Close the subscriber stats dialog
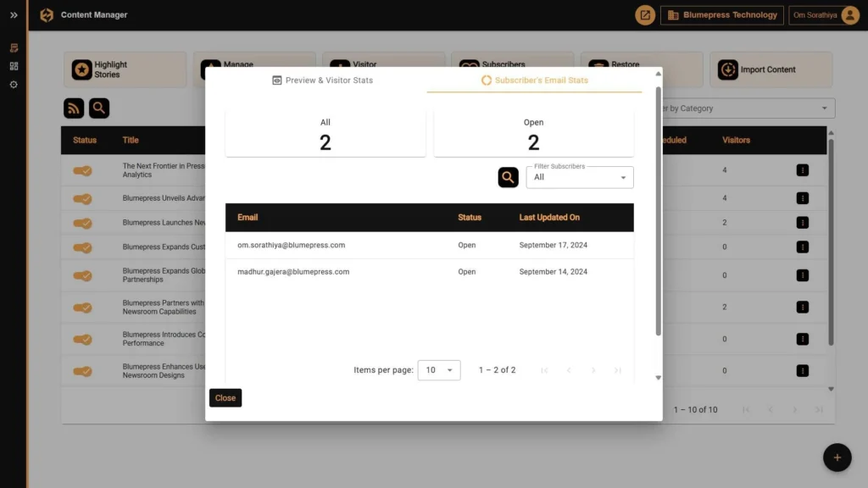The width and height of the screenshot is (868, 488). (x=225, y=397)
